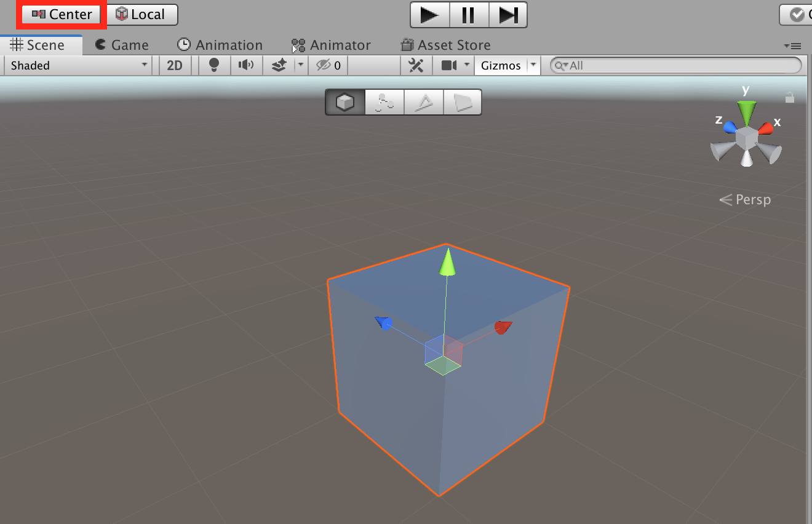This screenshot has height=524, width=812.
Task: Open the Gizmos dropdown arrow
Action: click(533, 65)
